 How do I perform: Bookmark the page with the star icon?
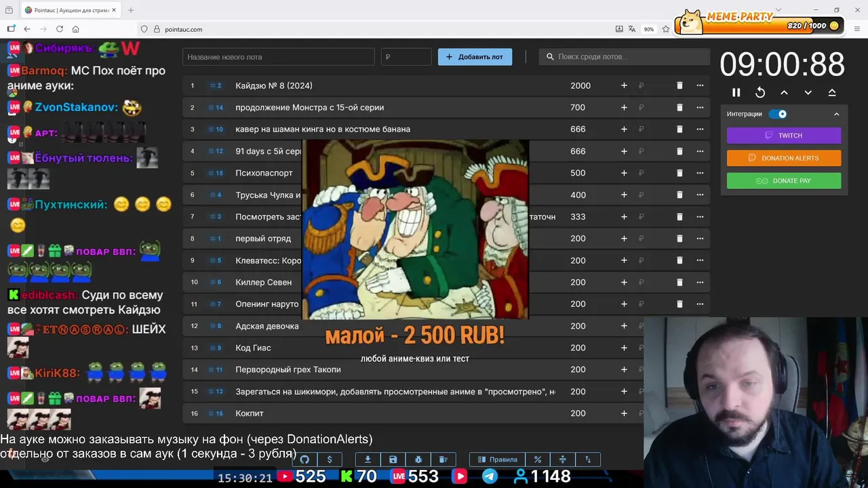(666, 29)
